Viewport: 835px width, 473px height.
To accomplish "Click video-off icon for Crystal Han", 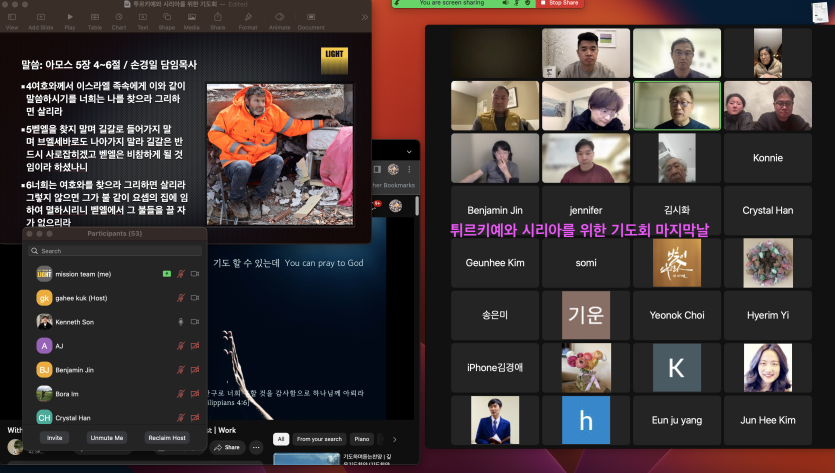I will click(x=195, y=418).
